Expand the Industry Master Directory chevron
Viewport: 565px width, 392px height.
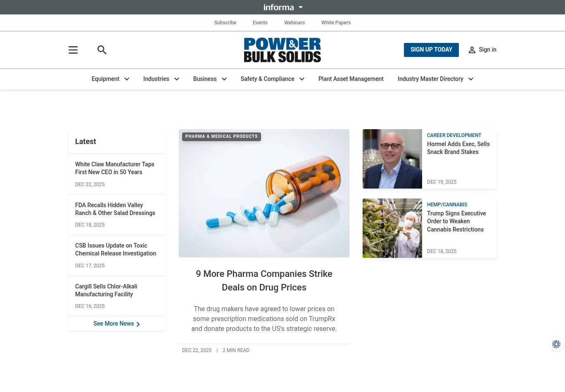(x=471, y=79)
